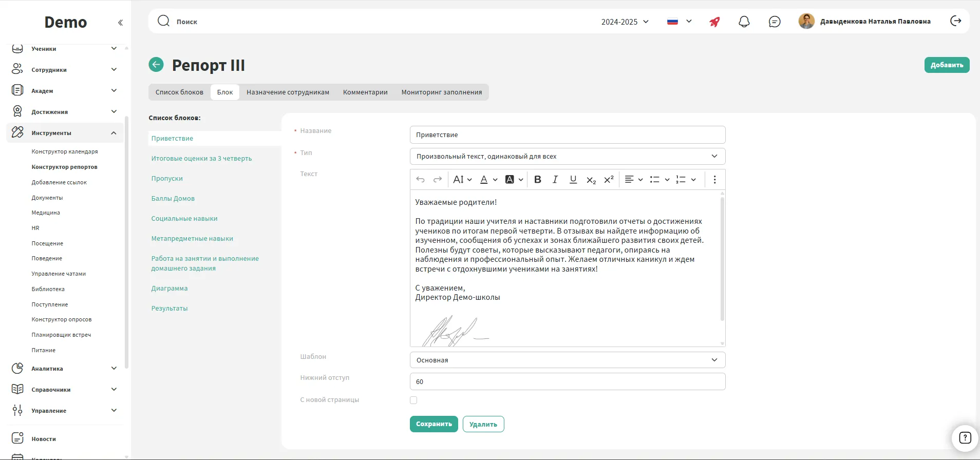Viewport: 980px width, 460px height.
Task: Open the 'Тип' dropdown
Action: coord(567,157)
